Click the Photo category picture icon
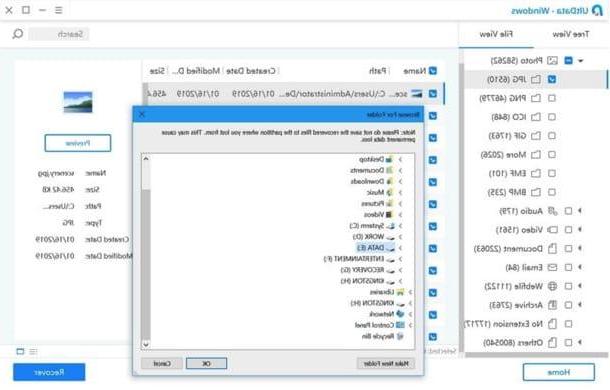The image size is (610, 390). tap(552, 61)
